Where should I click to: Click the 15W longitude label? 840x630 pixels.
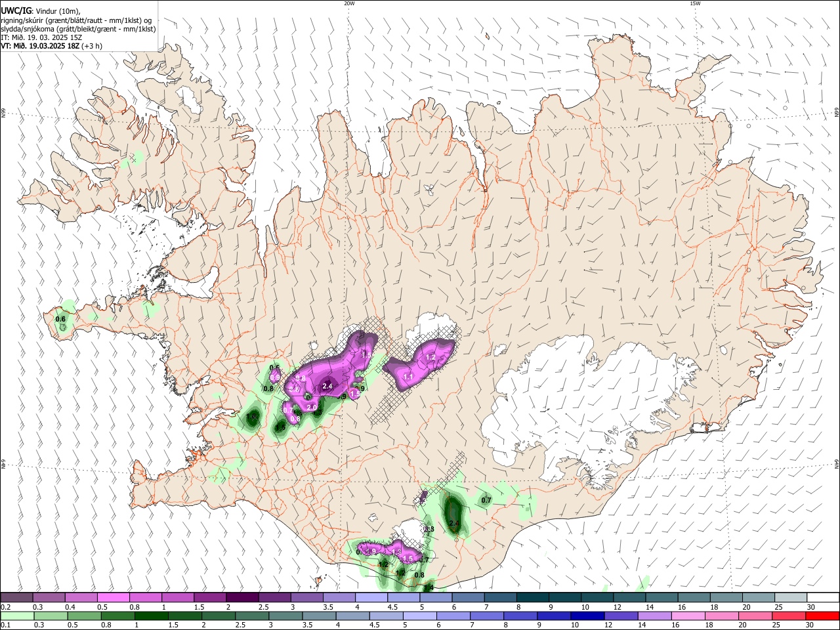pyautogui.click(x=695, y=3)
